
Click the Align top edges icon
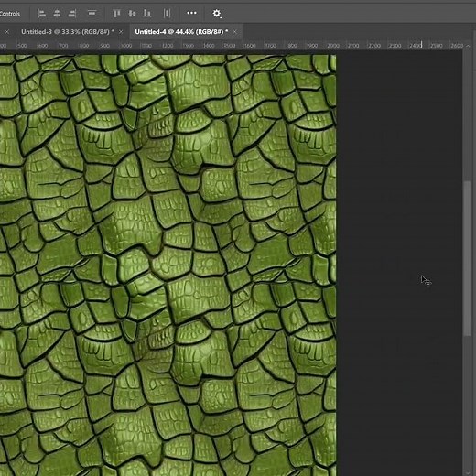pos(116,14)
